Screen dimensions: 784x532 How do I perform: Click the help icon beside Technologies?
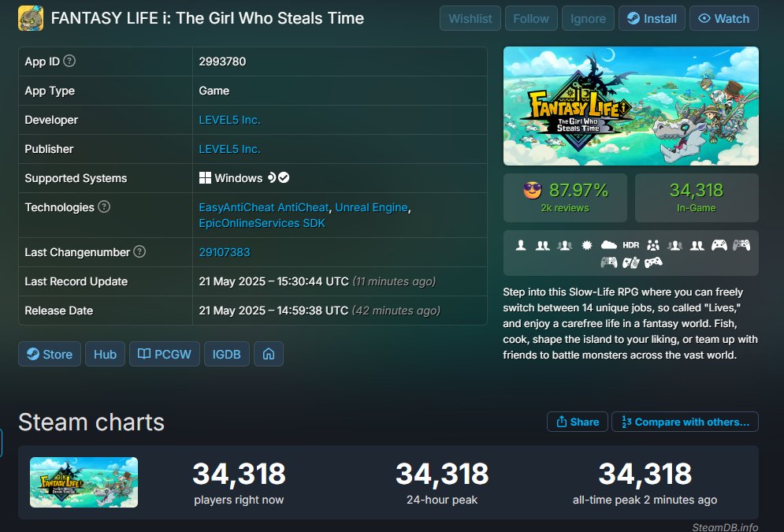104,206
